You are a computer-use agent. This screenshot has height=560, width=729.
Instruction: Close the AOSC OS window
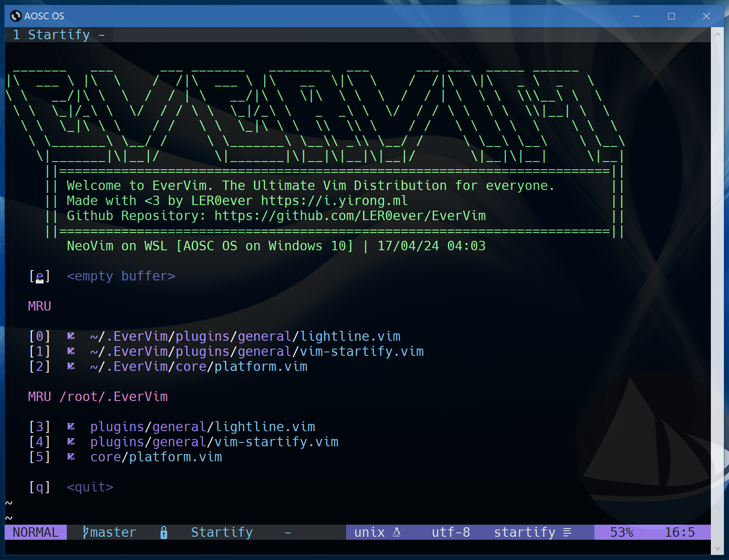pos(706,16)
